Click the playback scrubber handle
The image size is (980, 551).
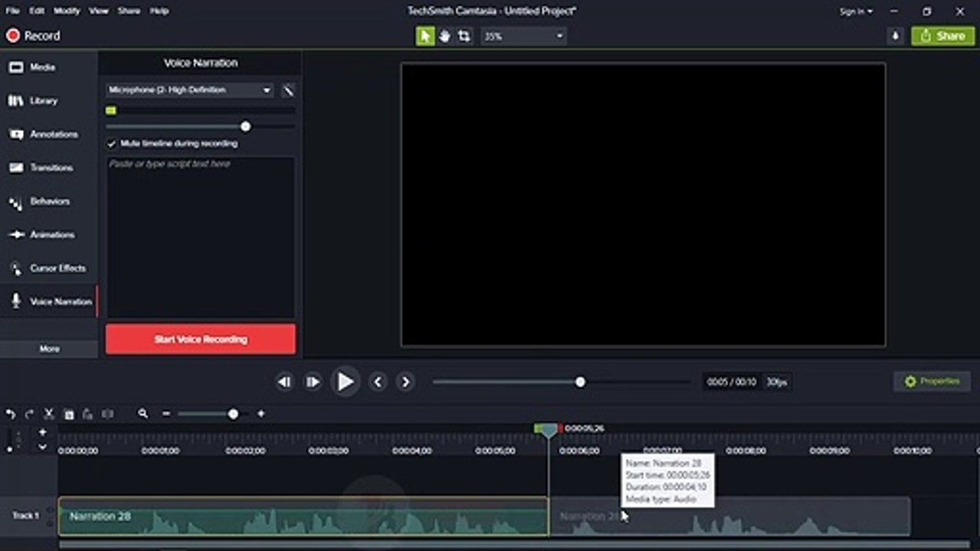click(580, 382)
